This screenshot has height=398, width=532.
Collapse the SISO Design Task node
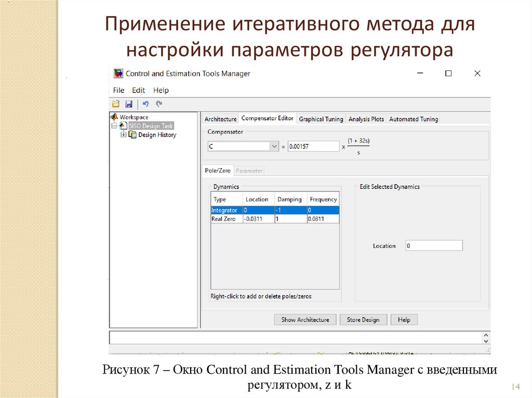(114, 126)
